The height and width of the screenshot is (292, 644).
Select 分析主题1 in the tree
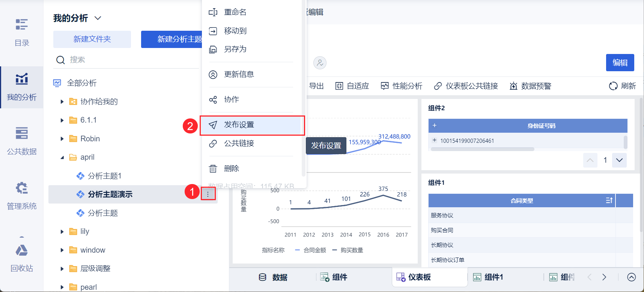(x=104, y=176)
